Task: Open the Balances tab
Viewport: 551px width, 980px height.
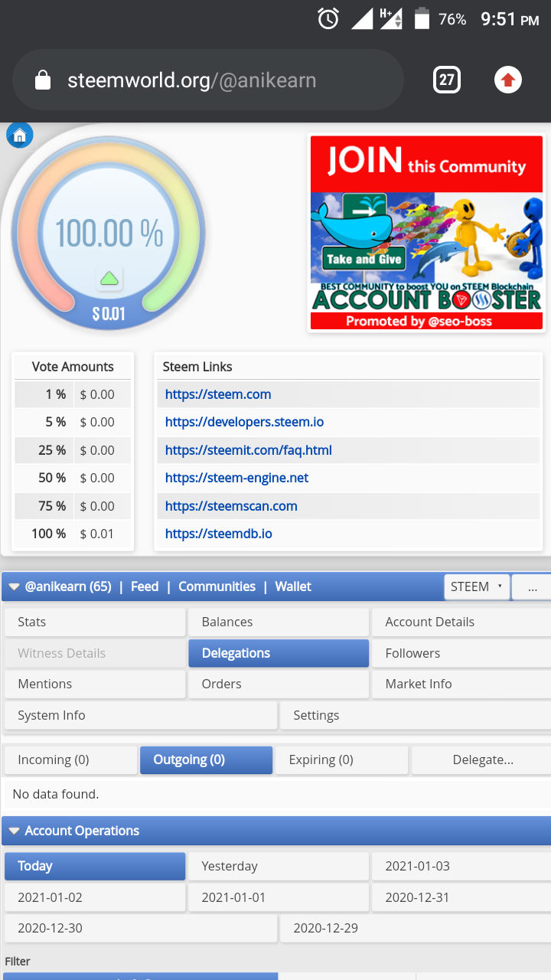Action: (x=279, y=622)
